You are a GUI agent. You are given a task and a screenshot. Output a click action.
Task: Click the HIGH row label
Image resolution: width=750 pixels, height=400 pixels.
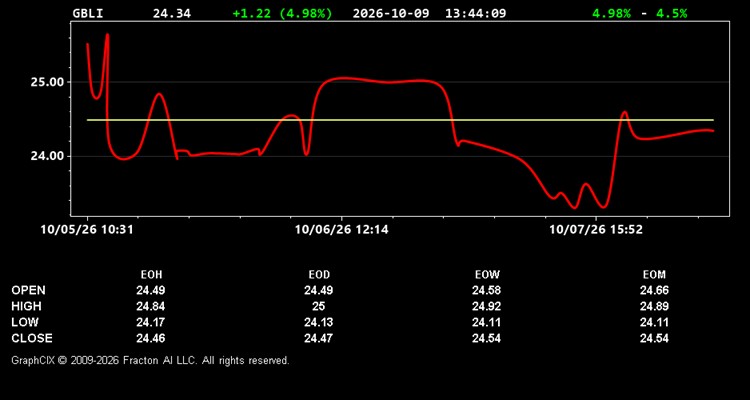tap(26, 306)
